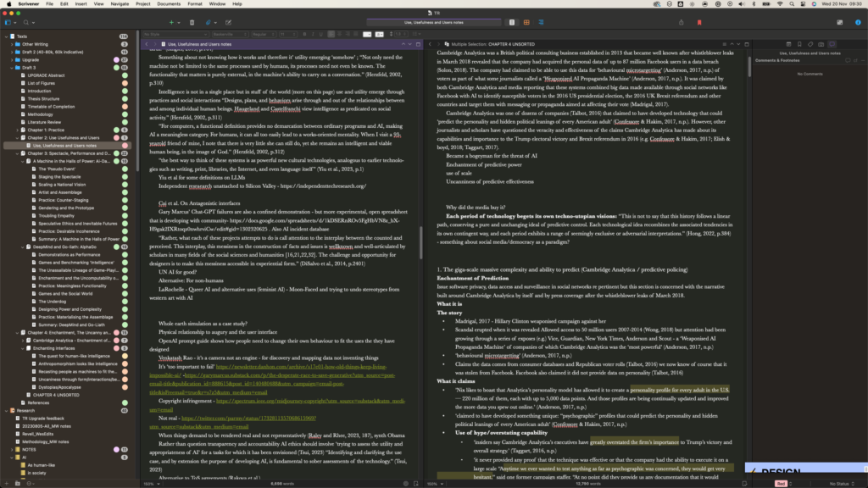Open the Inspector Notes tab icon
This screenshot has height=488, width=868.
tap(788, 44)
